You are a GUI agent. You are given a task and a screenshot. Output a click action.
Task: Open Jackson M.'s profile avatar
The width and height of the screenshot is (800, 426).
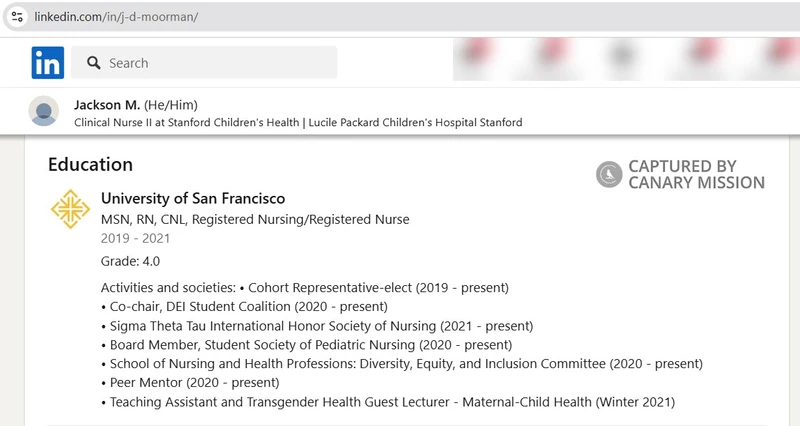[43, 111]
